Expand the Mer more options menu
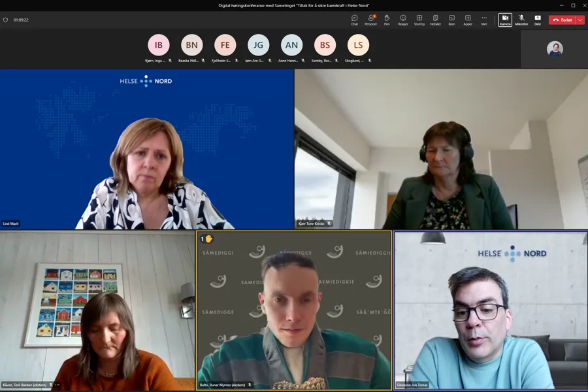The width and height of the screenshot is (588, 392). tap(484, 20)
